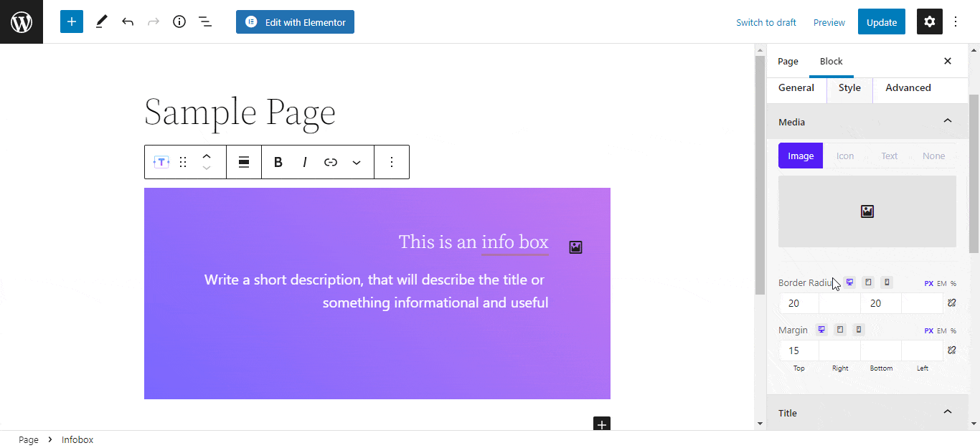Click Page in the breadcrumb
The height and width of the screenshot is (448, 980).
pos(29,439)
